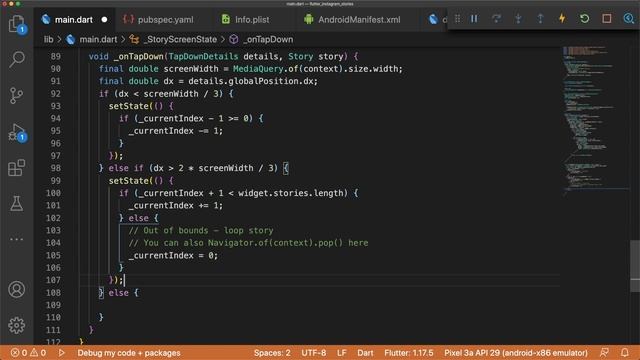
Task: Open the Search view in the activity bar
Action: pos(17,60)
